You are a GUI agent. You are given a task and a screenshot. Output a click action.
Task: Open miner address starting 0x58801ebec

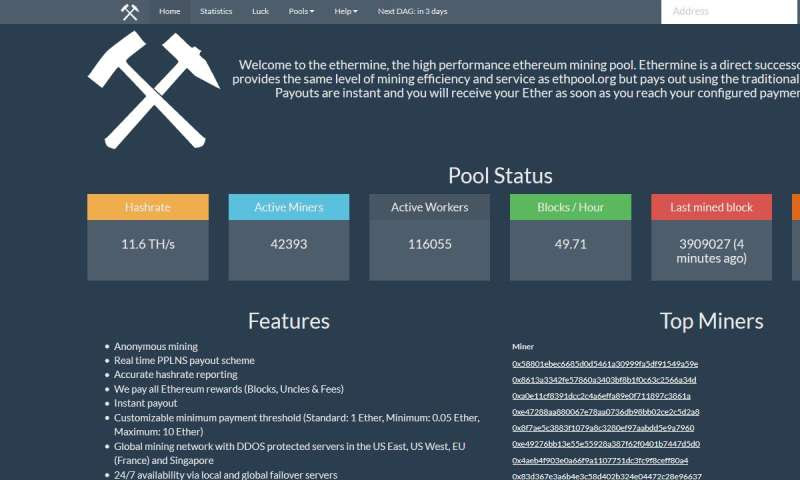(x=605, y=364)
